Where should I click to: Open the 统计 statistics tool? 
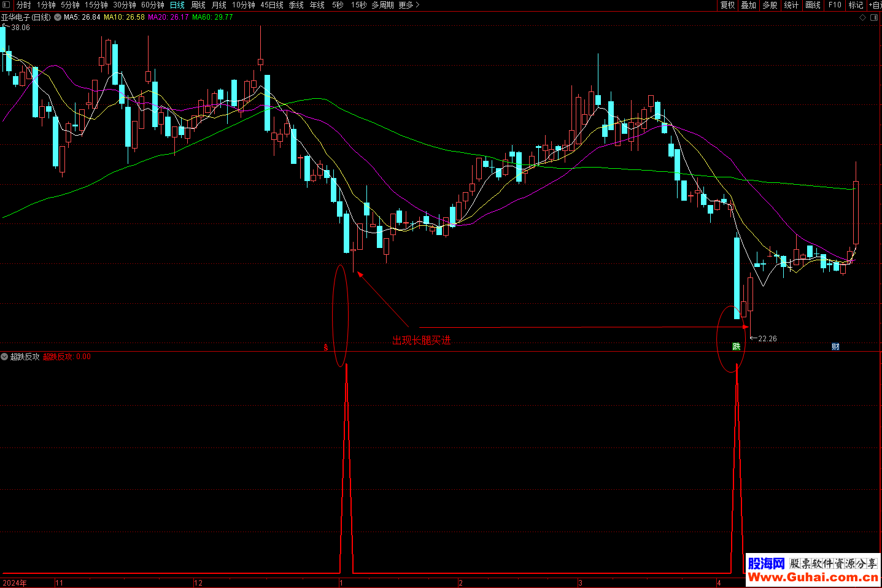[792, 5]
